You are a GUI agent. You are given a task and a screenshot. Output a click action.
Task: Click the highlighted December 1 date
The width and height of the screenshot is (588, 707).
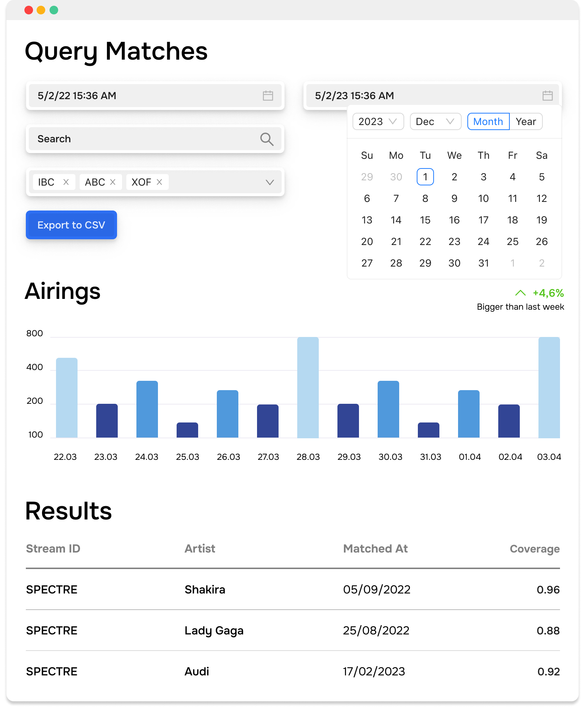pyautogui.click(x=425, y=177)
